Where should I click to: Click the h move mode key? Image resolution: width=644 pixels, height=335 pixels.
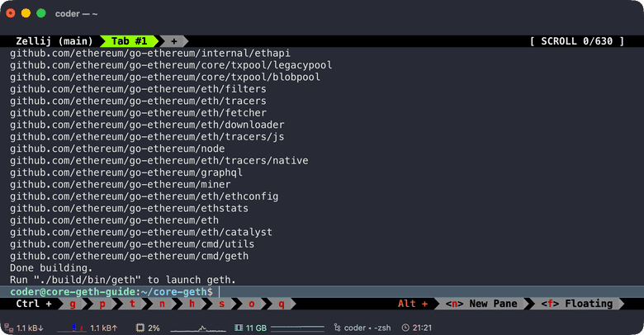(x=192, y=304)
